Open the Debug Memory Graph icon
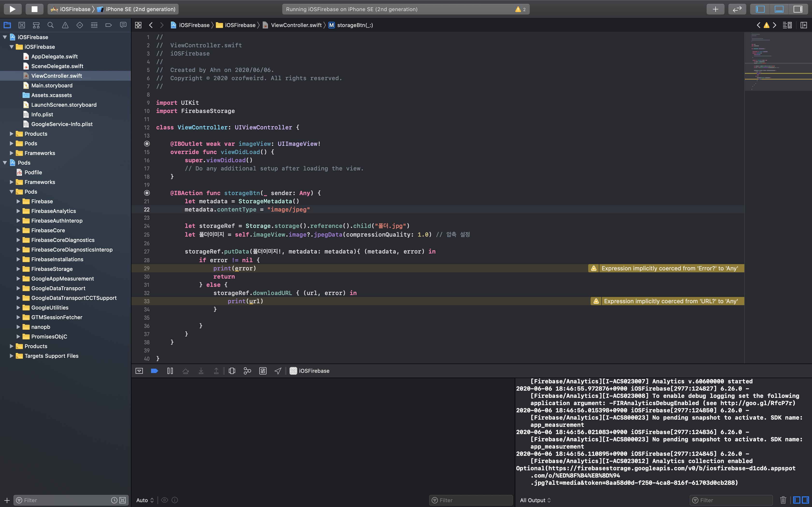Image resolution: width=812 pixels, height=507 pixels. 247,371
